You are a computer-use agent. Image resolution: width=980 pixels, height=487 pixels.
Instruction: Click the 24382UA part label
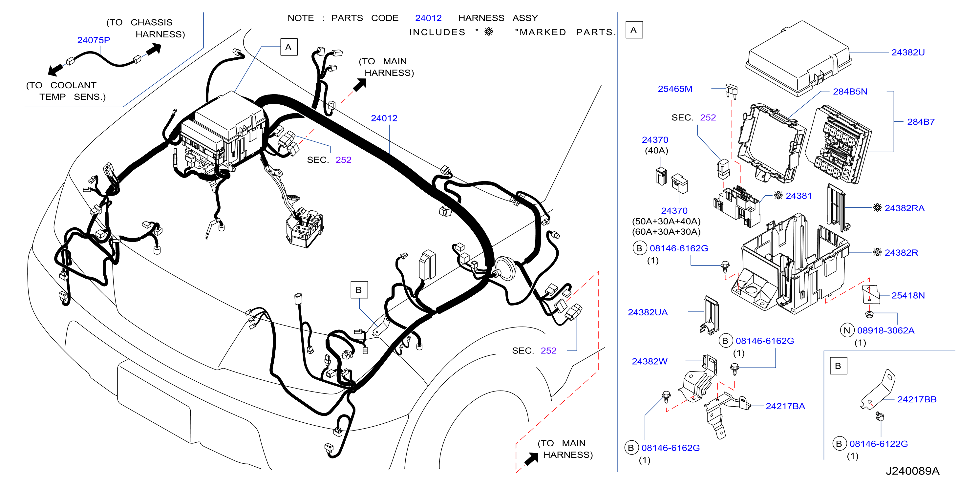pyautogui.click(x=648, y=312)
